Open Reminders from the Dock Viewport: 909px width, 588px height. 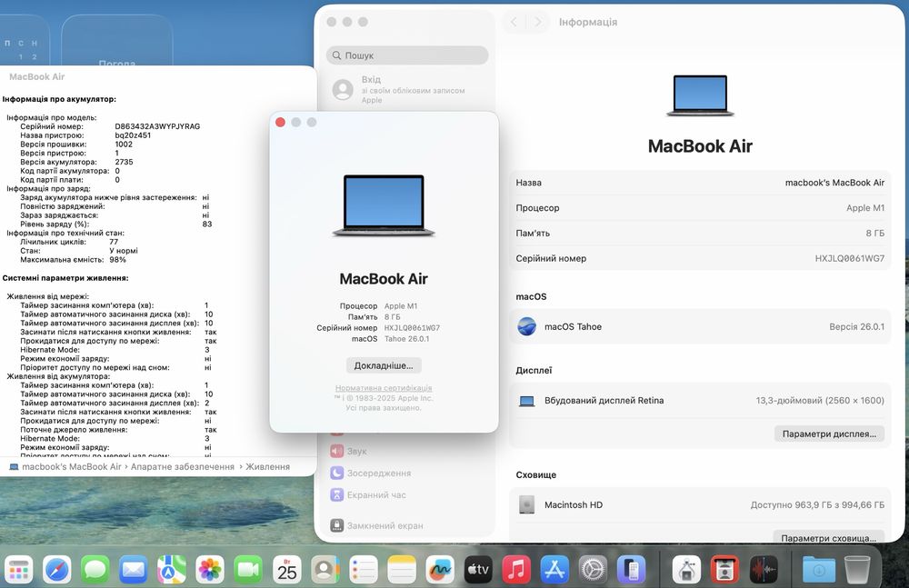pos(364,570)
